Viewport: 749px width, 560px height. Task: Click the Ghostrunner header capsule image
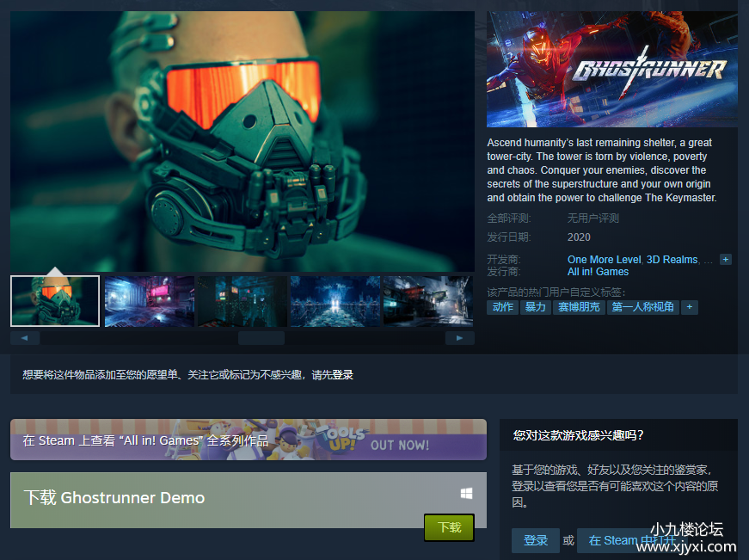tap(612, 70)
